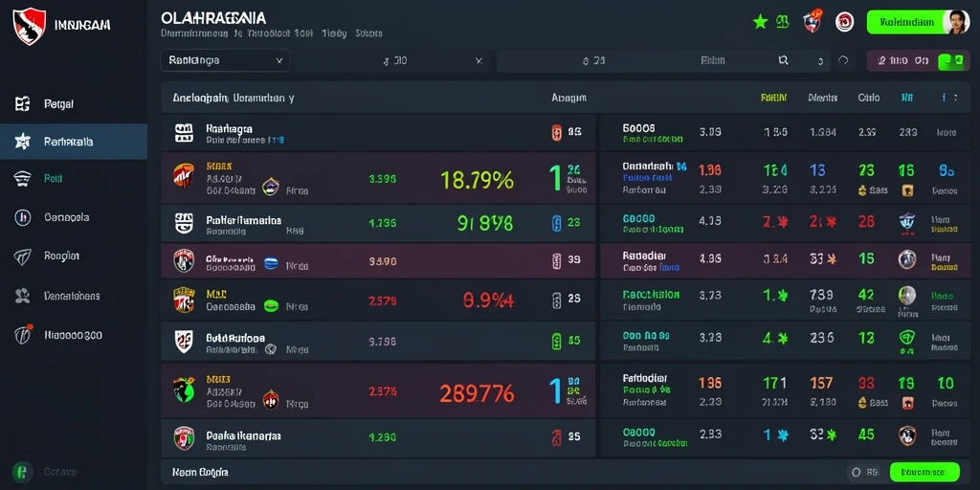Image resolution: width=980 pixels, height=490 pixels.
Task: Click the red 2.579 odds value
Action: 382,301
